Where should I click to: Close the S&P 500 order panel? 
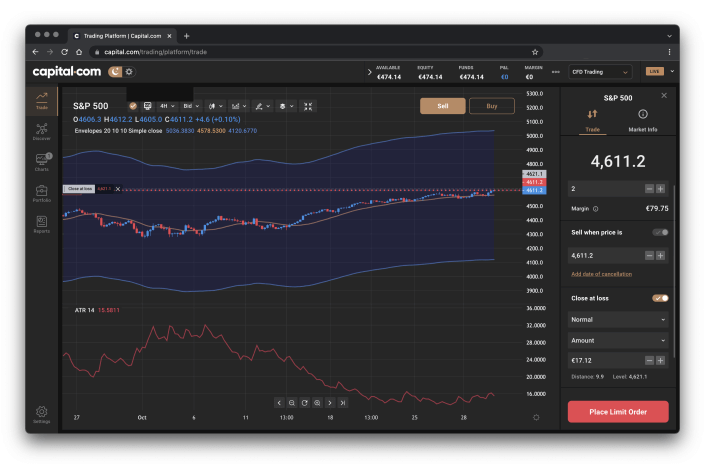pyautogui.click(x=664, y=95)
